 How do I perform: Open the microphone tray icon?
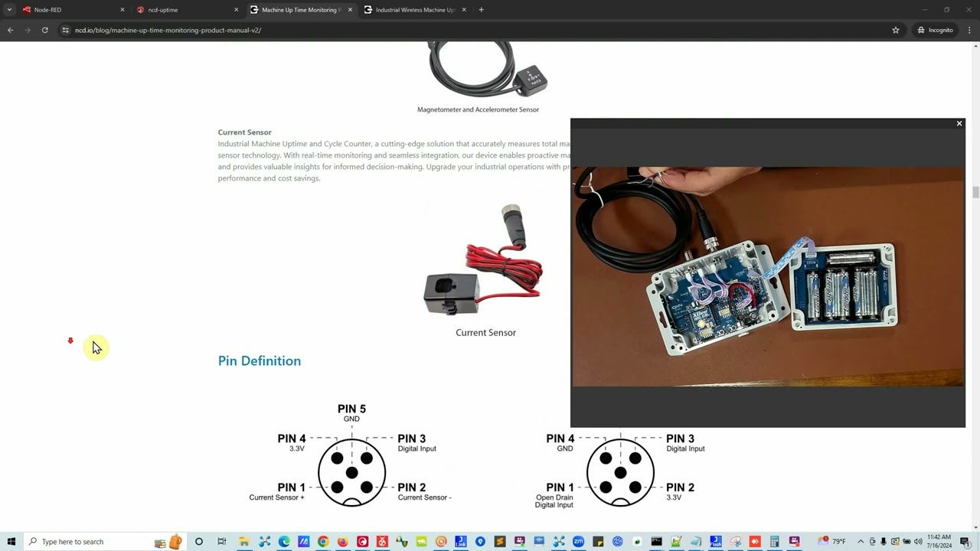click(883, 541)
